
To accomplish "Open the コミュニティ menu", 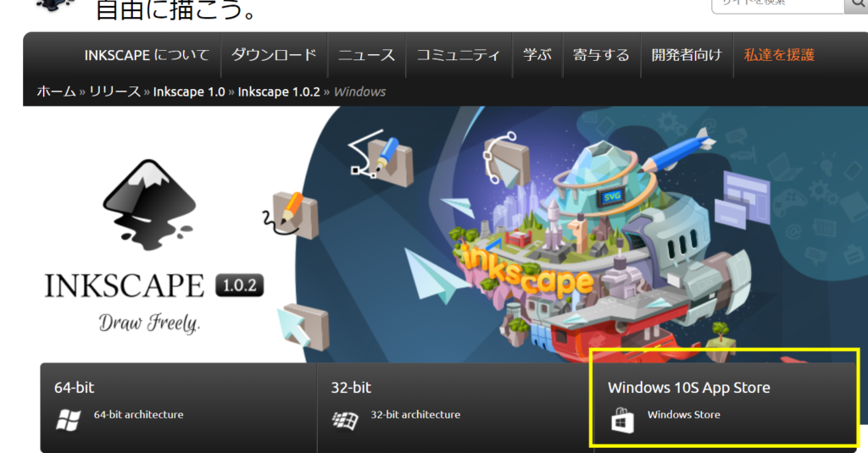I will coord(459,55).
